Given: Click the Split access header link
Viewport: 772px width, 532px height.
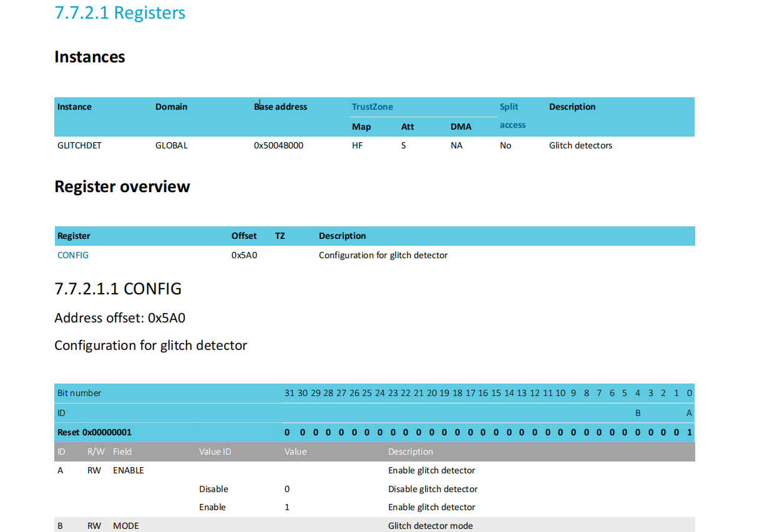Looking at the screenshot, I should click(x=512, y=115).
